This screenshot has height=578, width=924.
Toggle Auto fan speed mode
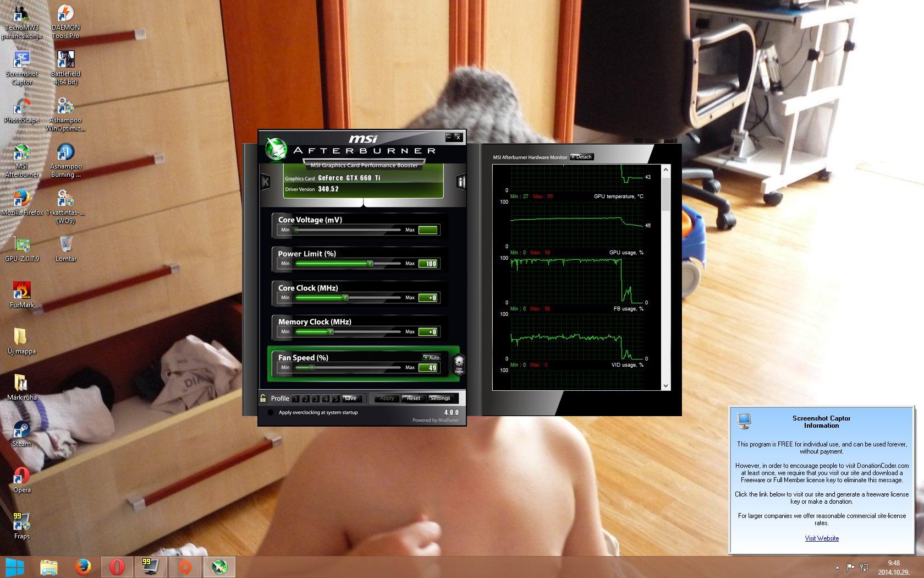click(x=431, y=357)
